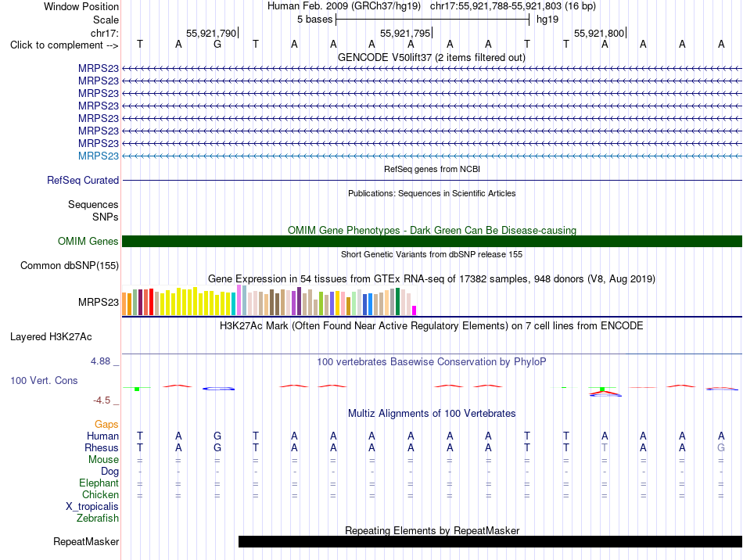Click the Zebrafish species label
This screenshot has width=743, height=560.
[98, 518]
